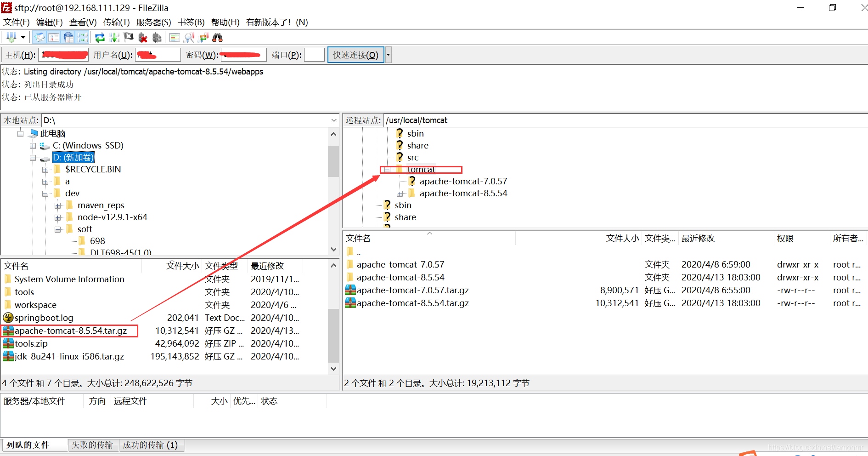
Task: Collapse the soft folder node
Action: tap(58, 229)
